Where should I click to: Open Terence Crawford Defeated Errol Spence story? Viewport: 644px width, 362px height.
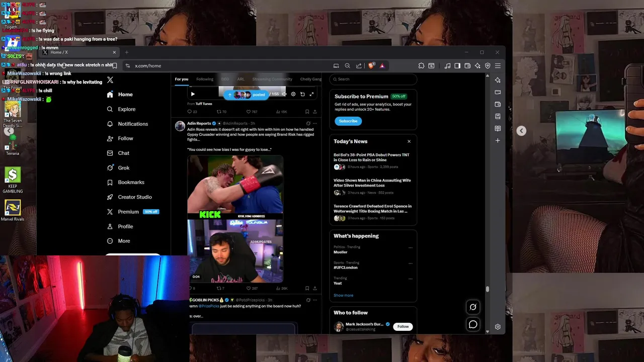pyautogui.click(x=372, y=212)
